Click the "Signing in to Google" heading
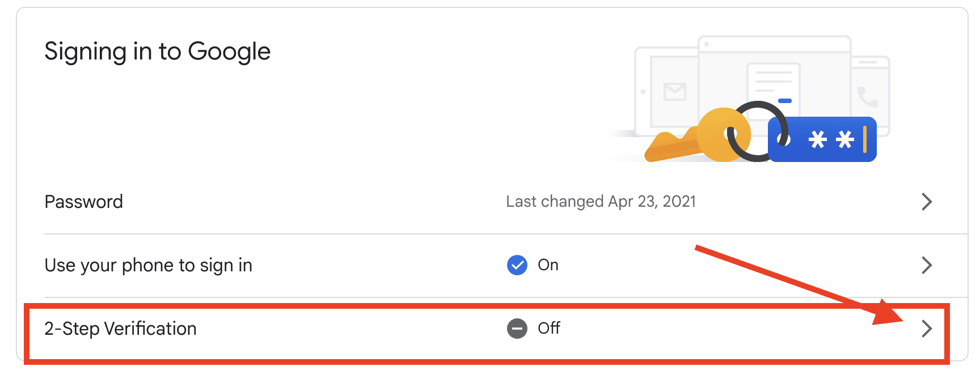The height and width of the screenshot is (375, 980). pos(158,52)
